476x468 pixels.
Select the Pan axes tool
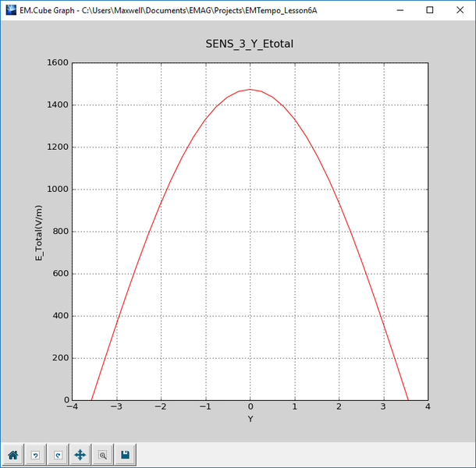pos(80,455)
